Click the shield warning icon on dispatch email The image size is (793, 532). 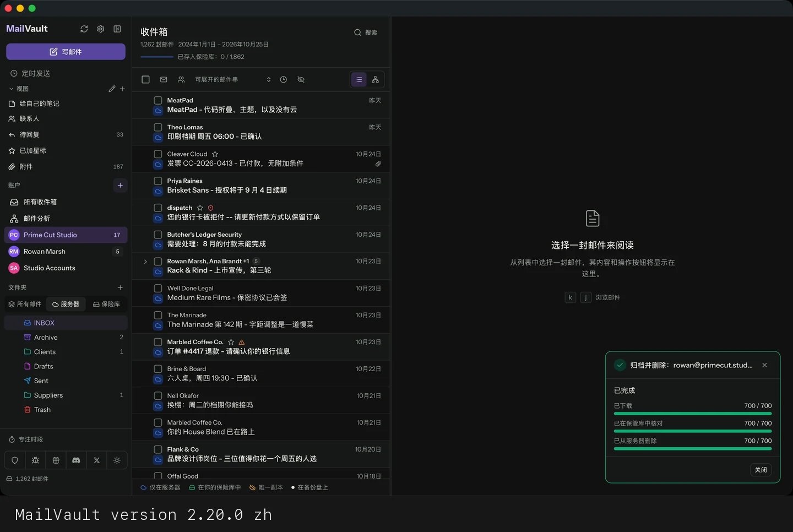(x=210, y=208)
